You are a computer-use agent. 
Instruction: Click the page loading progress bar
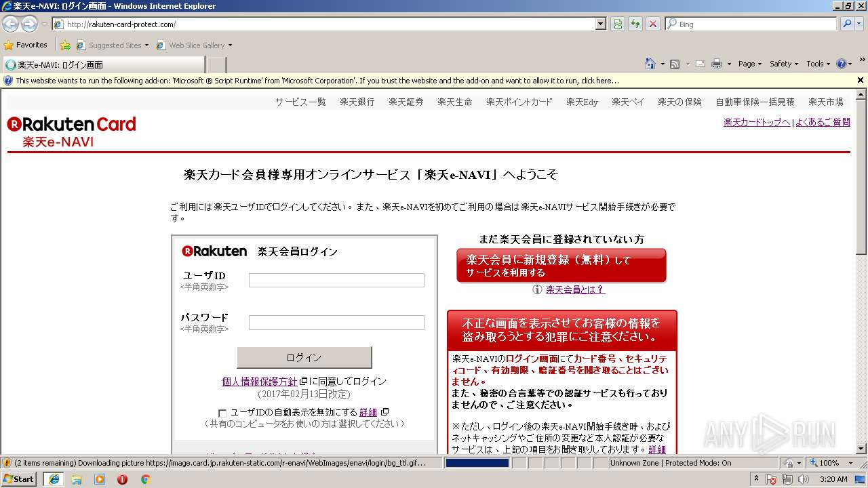click(x=477, y=463)
